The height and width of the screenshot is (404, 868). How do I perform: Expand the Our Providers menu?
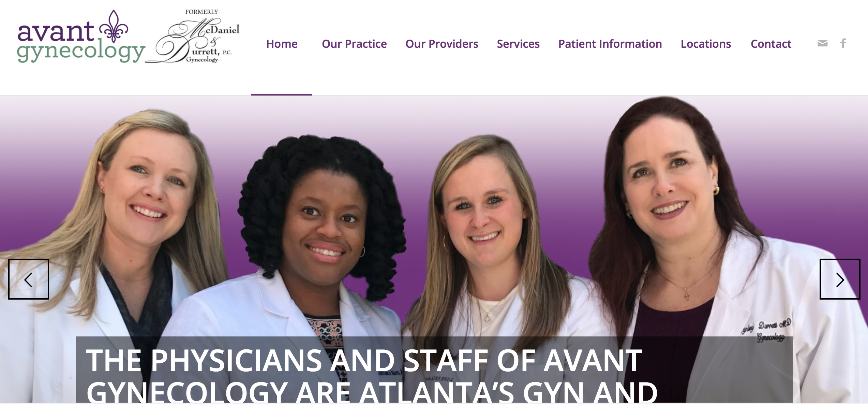point(442,44)
